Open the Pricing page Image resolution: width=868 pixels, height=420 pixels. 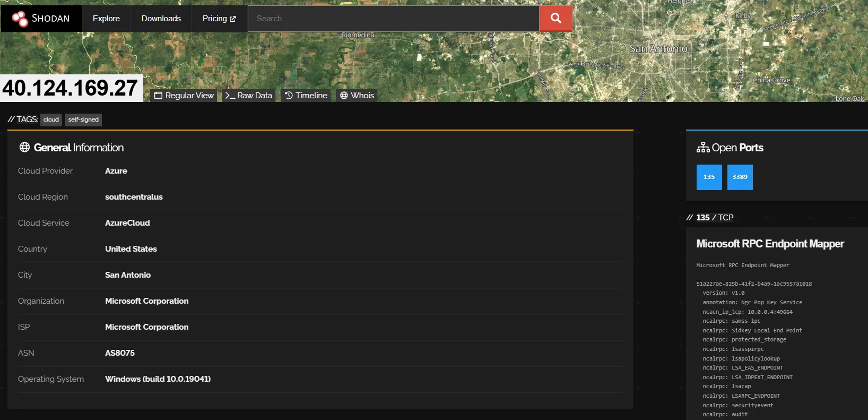219,19
